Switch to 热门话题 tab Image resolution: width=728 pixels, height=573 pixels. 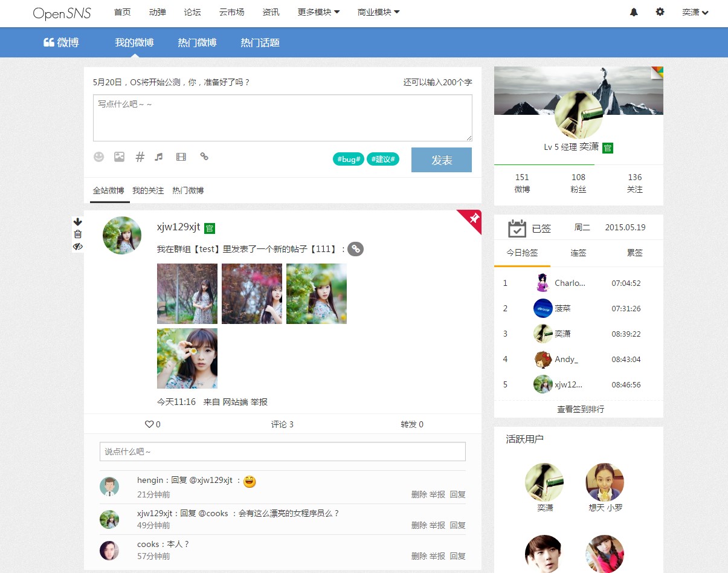260,42
